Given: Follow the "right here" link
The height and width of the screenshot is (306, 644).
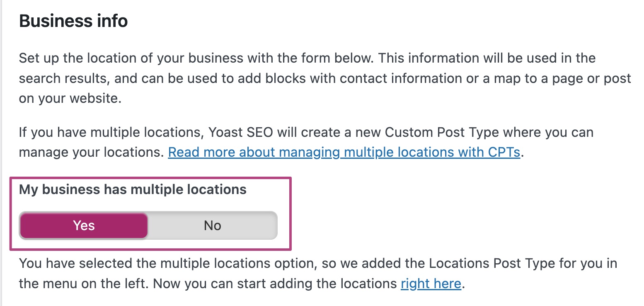Looking at the screenshot, I should 431,284.
